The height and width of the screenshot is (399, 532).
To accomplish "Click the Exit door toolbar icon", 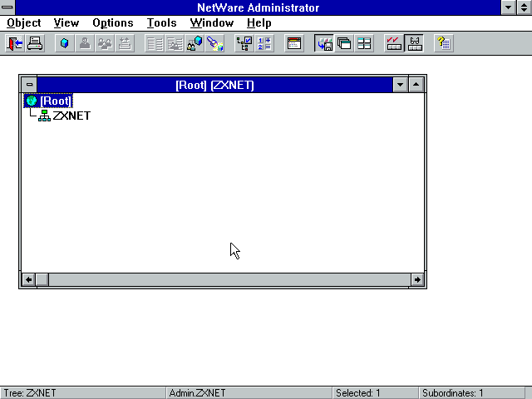I will [15, 43].
